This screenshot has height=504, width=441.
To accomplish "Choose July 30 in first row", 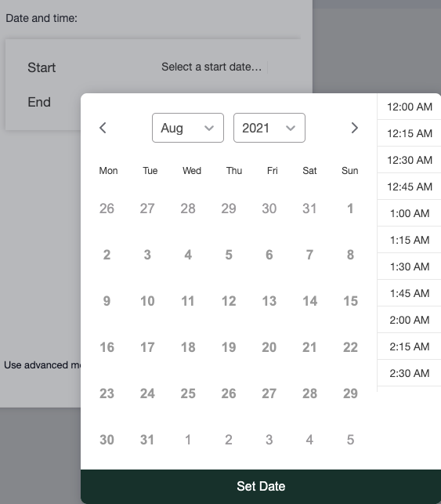I will pos(269,208).
